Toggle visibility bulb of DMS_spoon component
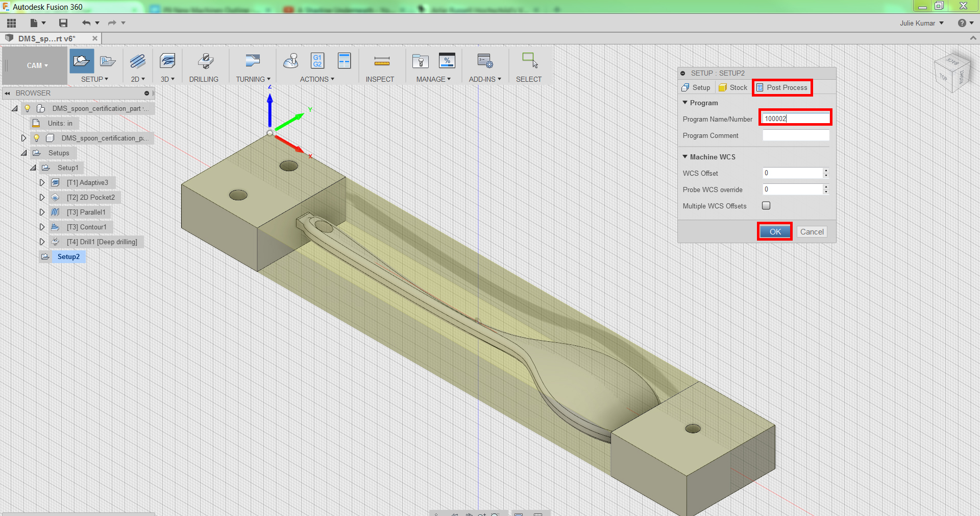Image resolution: width=980 pixels, height=516 pixels. pyautogui.click(x=36, y=138)
